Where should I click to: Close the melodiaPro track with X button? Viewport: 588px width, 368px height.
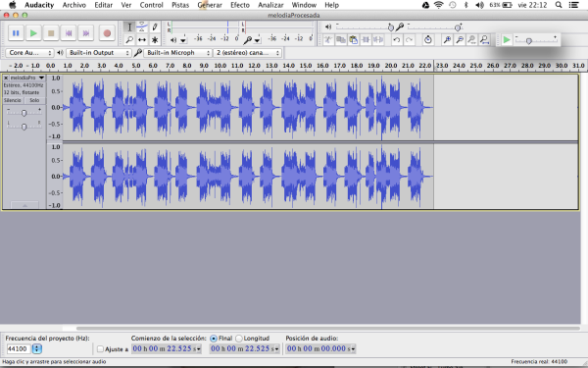[x=6, y=78]
